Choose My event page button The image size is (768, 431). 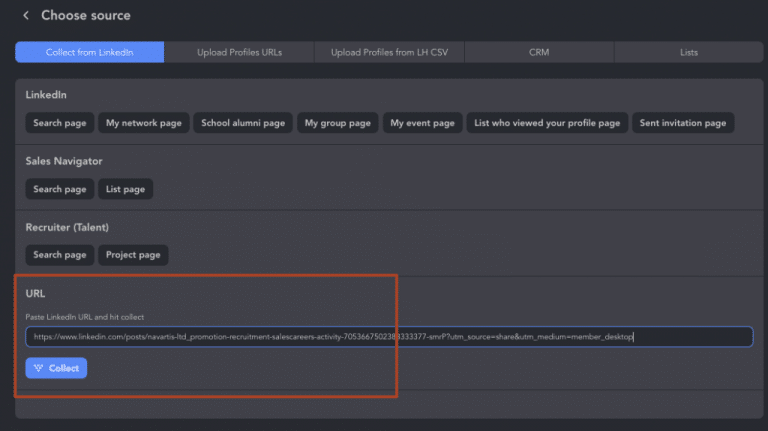422,123
